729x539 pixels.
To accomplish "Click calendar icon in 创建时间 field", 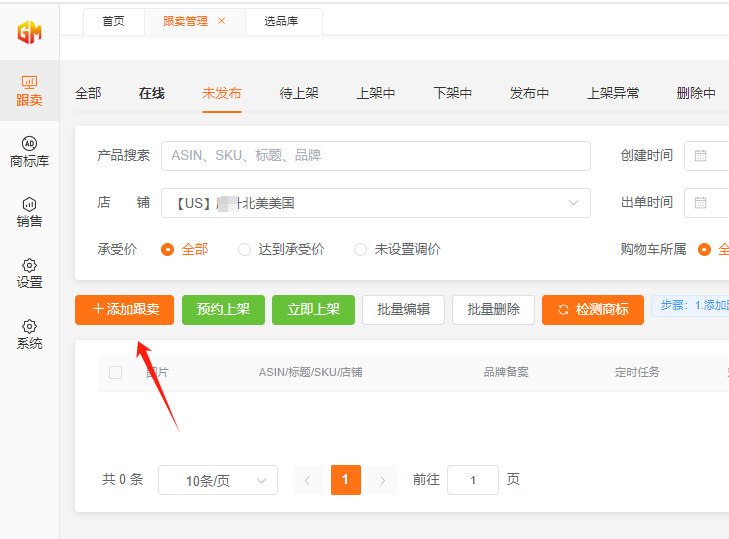I will 701,156.
